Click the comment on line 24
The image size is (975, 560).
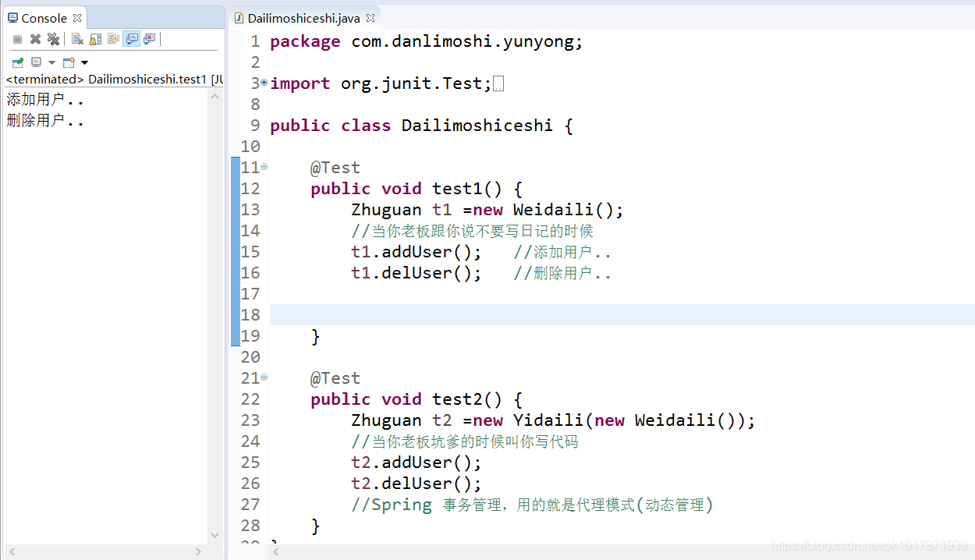(465, 441)
